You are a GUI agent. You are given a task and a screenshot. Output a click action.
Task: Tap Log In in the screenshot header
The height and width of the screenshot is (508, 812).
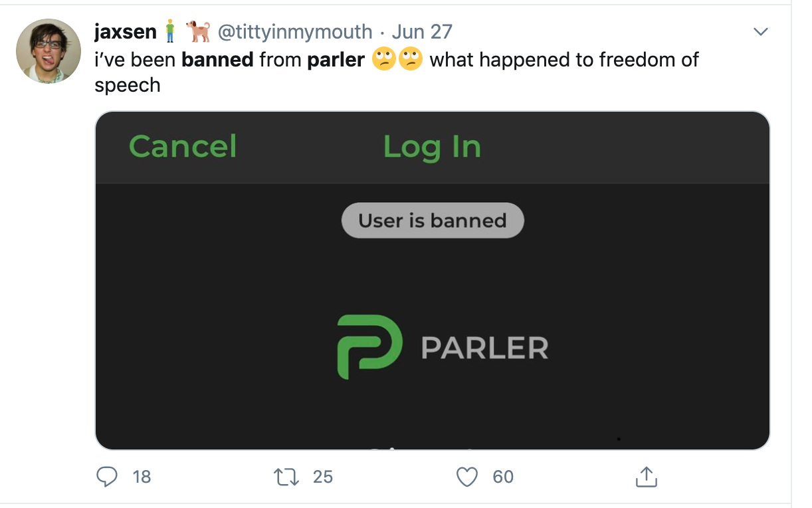(x=432, y=147)
